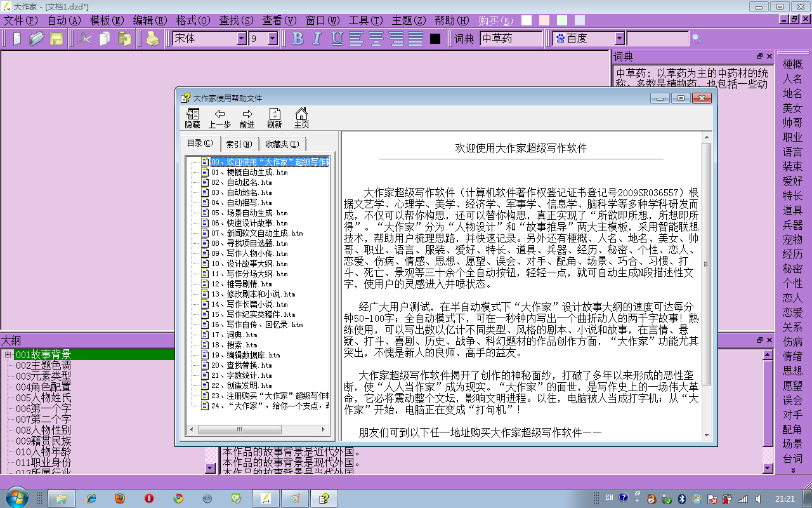
Task: Switch to the 索引(N) tab
Action: pos(239,144)
